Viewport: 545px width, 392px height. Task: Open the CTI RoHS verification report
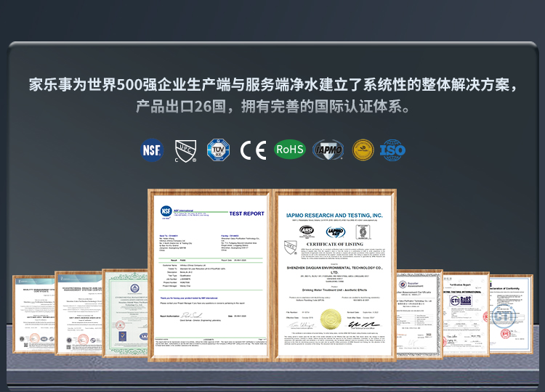point(466,314)
